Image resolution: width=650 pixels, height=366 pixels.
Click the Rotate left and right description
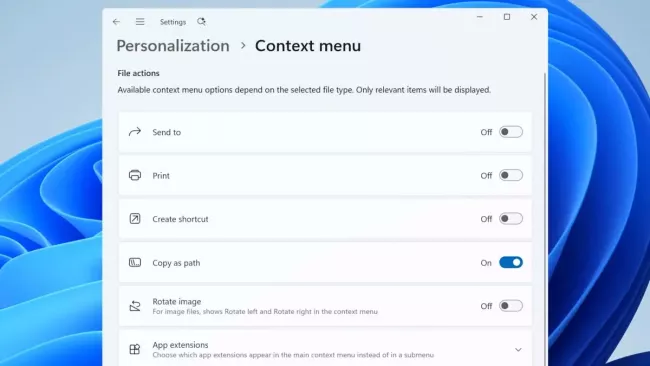pyautogui.click(x=265, y=311)
